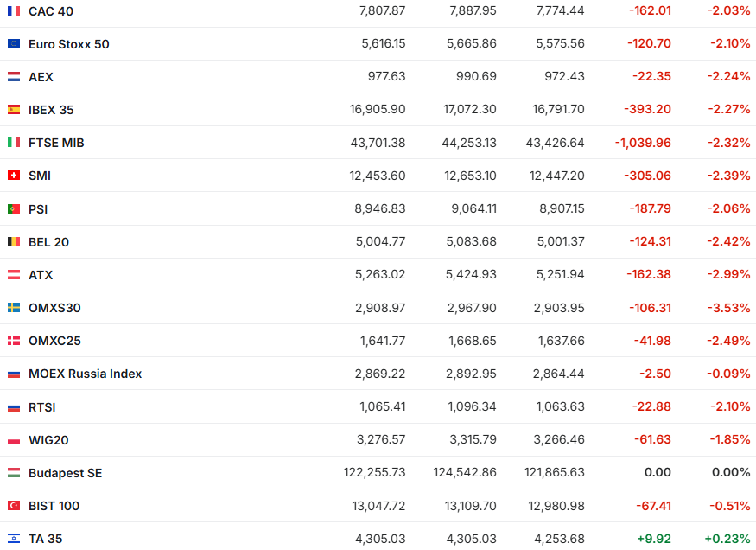Click the RTSI last price 1,065.41

pyautogui.click(x=382, y=407)
